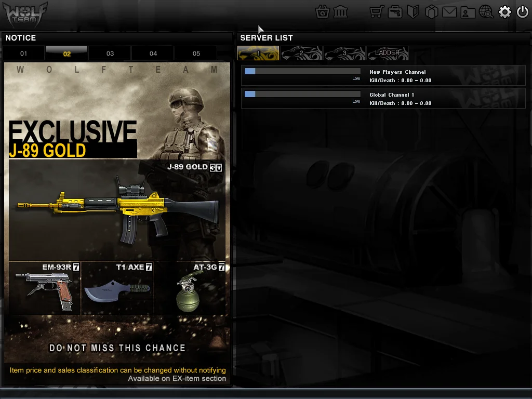This screenshot has width=532, height=399.
Task: Click the power exit icon
Action: click(x=523, y=12)
